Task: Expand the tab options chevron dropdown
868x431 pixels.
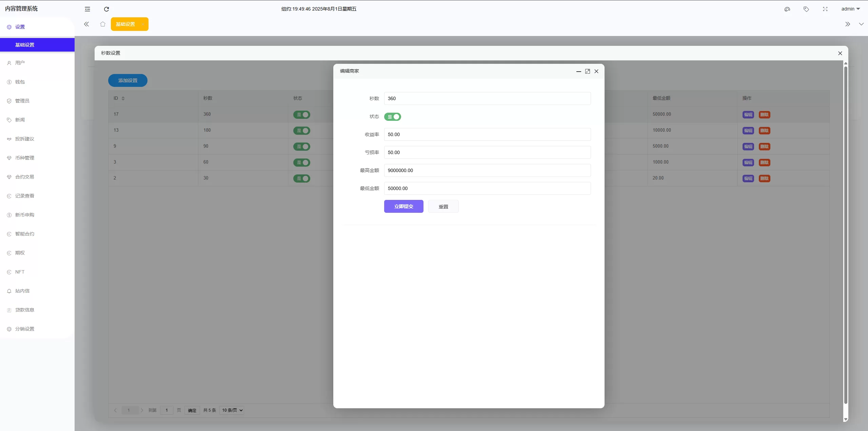Action: point(861,24)
